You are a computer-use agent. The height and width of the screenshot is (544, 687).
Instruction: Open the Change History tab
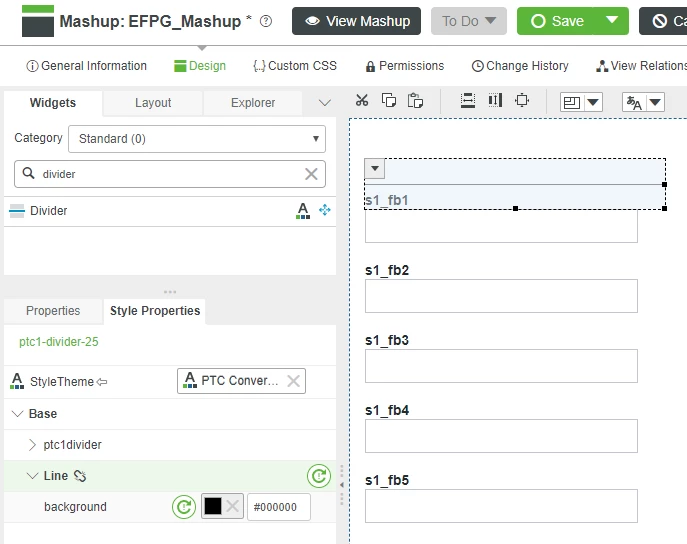pos(520,66)
